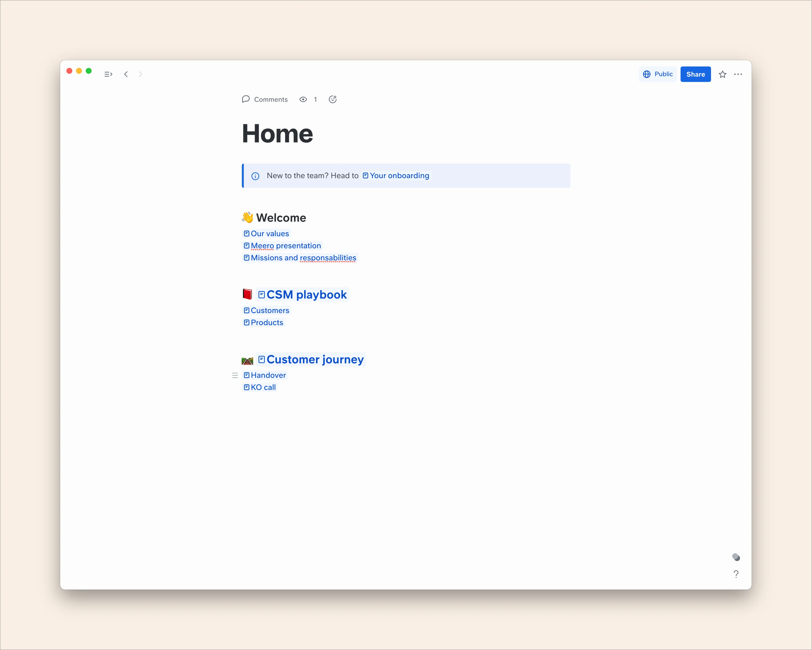Click the grey chat bubble icon
This screenshot has height=650, width=812.
click(736, 557)
